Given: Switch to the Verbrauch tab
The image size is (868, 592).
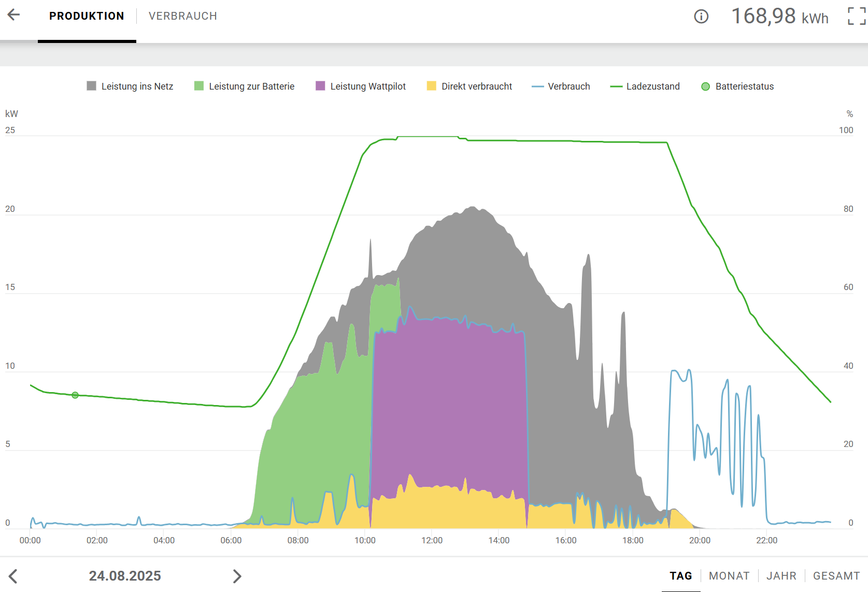Looking at the screenshot, I should [182, 16].
